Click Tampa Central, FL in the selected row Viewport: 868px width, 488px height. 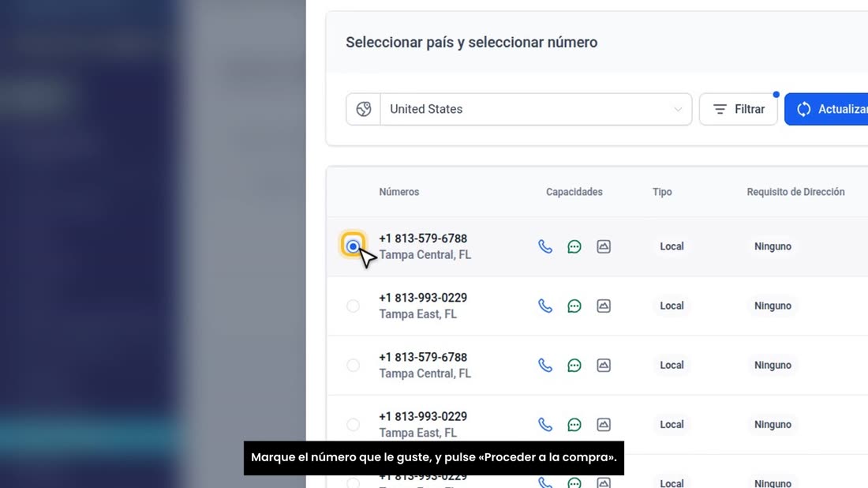(425, 255)
